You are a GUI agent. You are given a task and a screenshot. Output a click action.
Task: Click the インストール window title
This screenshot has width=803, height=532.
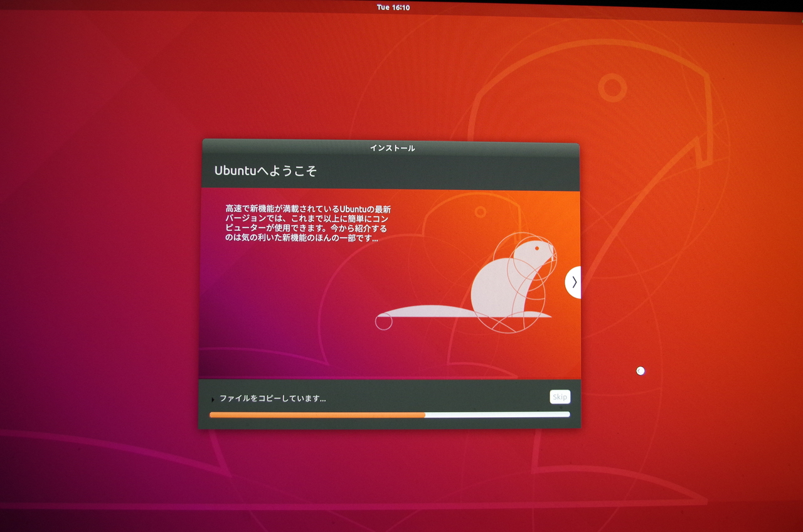392,148
